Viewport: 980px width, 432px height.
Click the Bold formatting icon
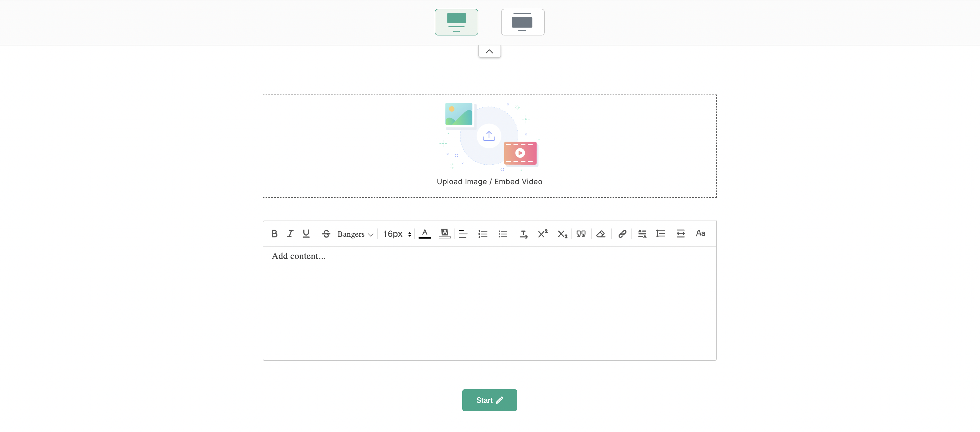point(274,233)
